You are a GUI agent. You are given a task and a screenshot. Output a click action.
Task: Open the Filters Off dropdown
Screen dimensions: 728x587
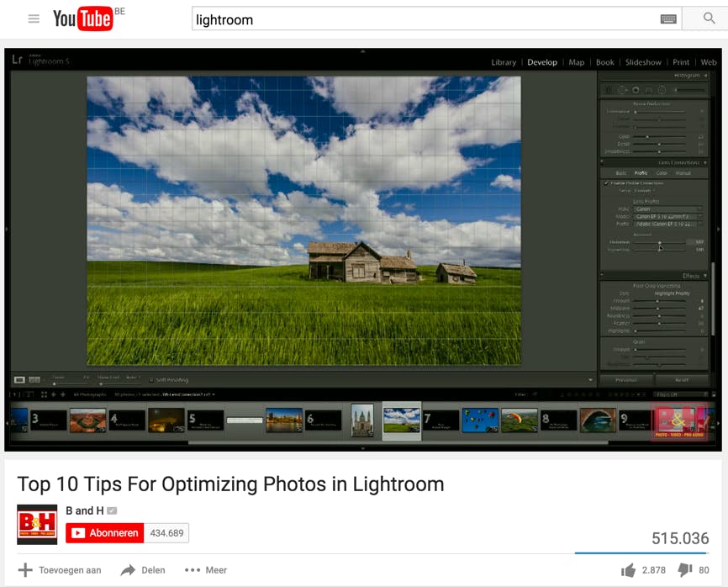tap(682, 394)
